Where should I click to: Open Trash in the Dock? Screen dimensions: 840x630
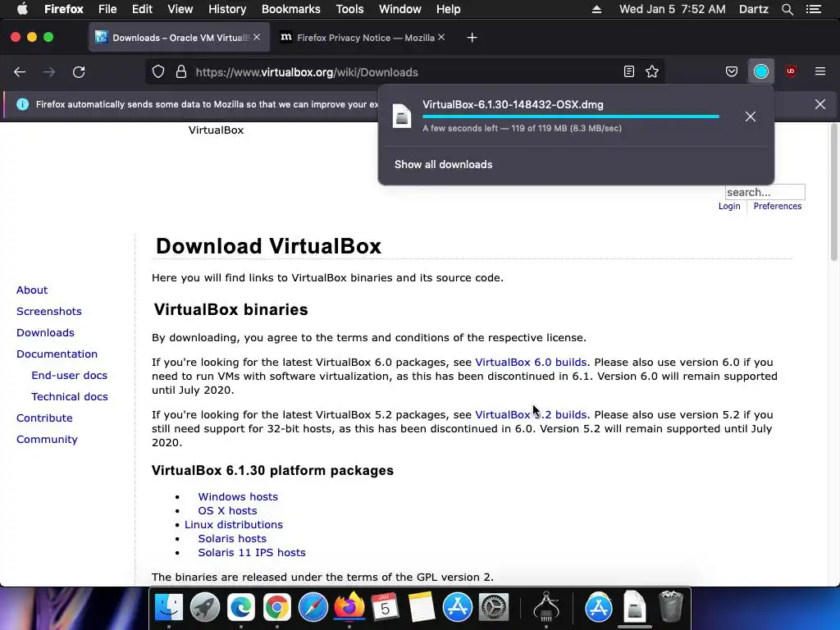[671, 606]
